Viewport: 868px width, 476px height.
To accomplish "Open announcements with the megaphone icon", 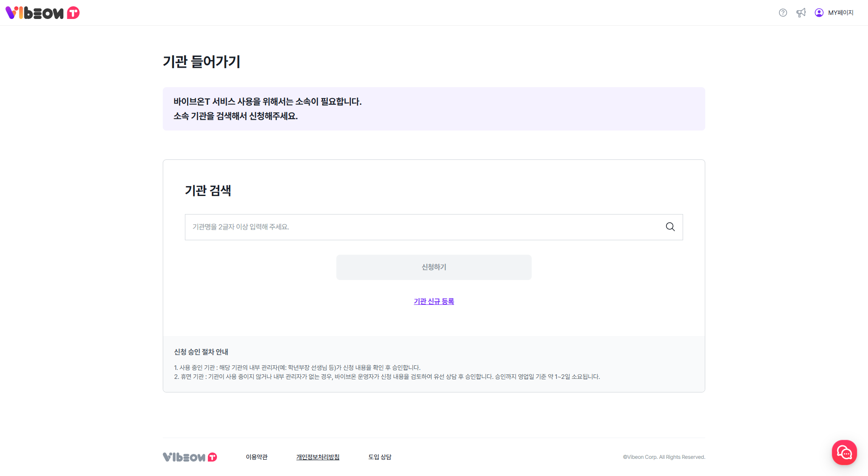I will (801, 13).
